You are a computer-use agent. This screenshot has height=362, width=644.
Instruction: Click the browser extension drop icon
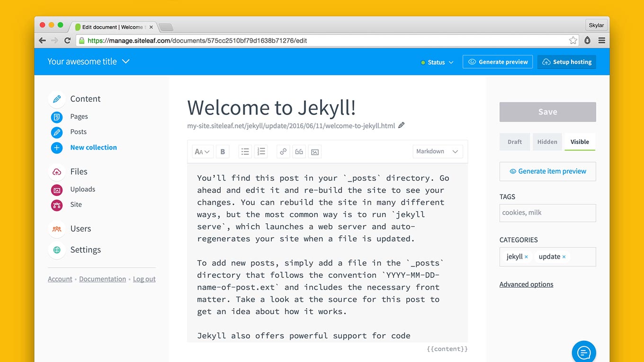click(x=588, y=41)
